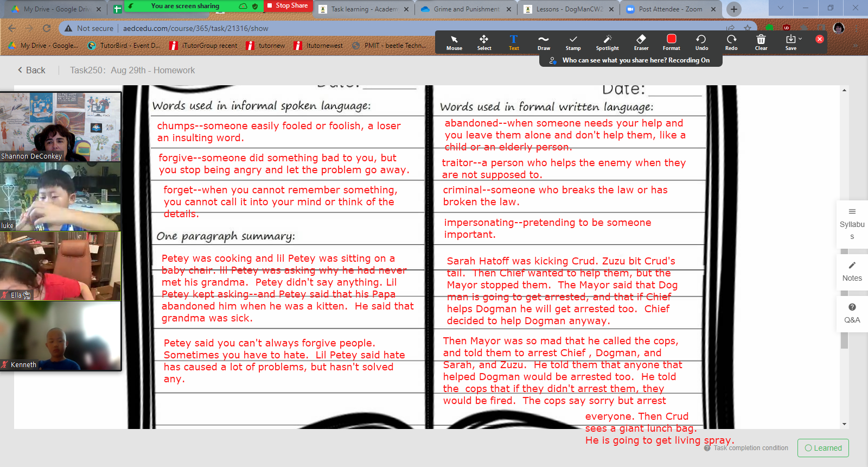Switch to Task learning - Academy tab
Screen dimensions: 868x467
coord(364,9)
